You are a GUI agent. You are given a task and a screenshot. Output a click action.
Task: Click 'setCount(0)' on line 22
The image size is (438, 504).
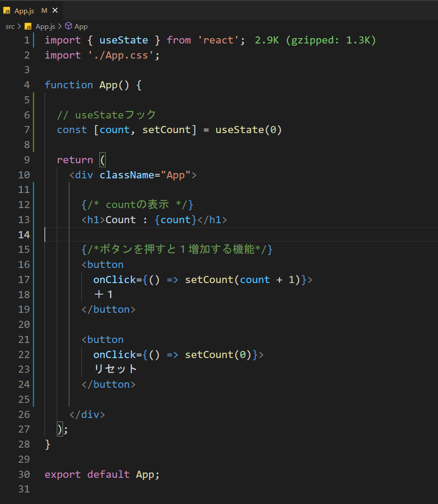(x=218, y=354)
